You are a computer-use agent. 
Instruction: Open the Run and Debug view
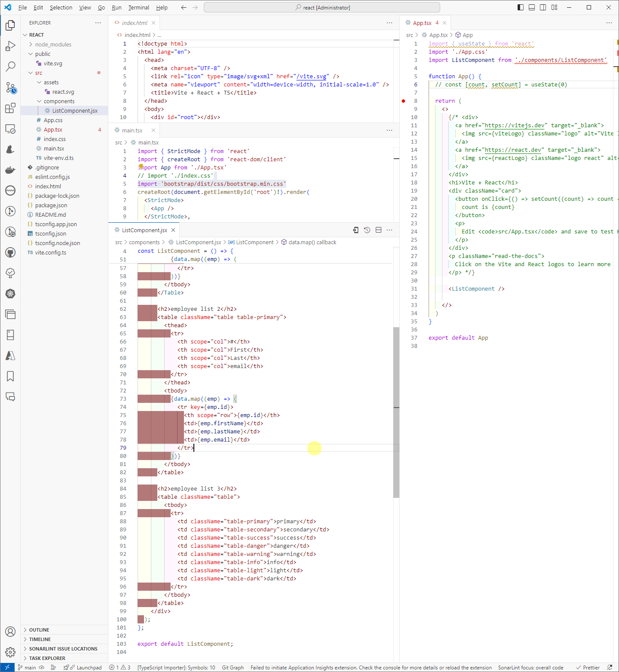click(10, 46)
